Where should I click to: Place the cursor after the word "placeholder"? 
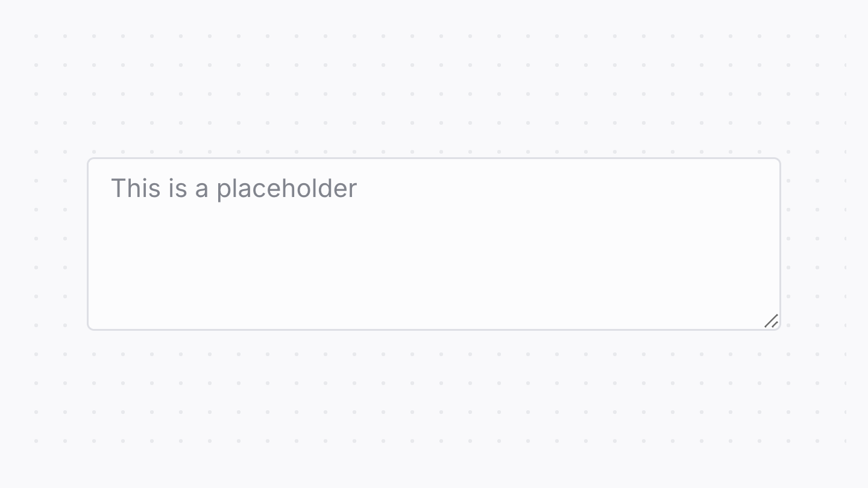coord(358,189)
